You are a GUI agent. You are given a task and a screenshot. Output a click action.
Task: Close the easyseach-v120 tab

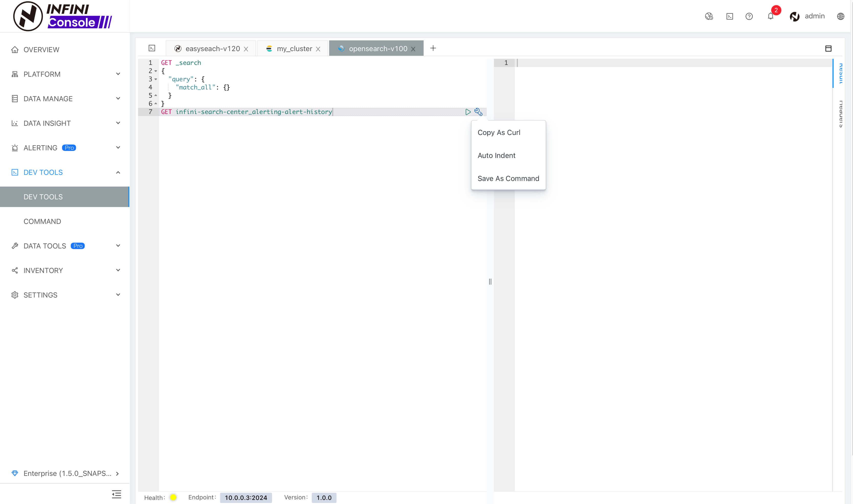tap(246, 49)
